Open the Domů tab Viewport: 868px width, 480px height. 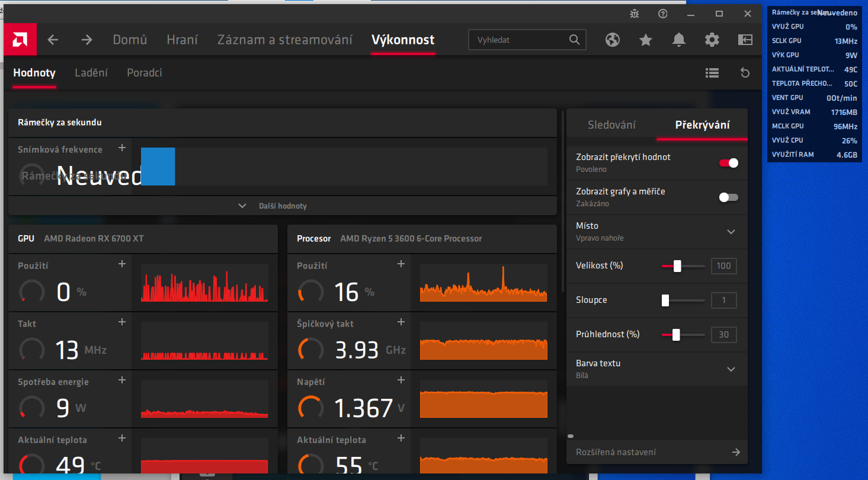point(130,40)
